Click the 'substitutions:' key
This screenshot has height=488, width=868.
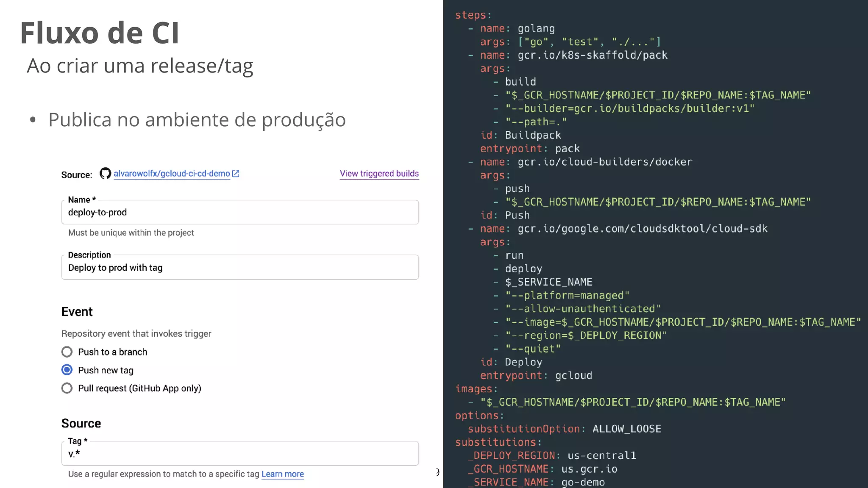[498, 442]
